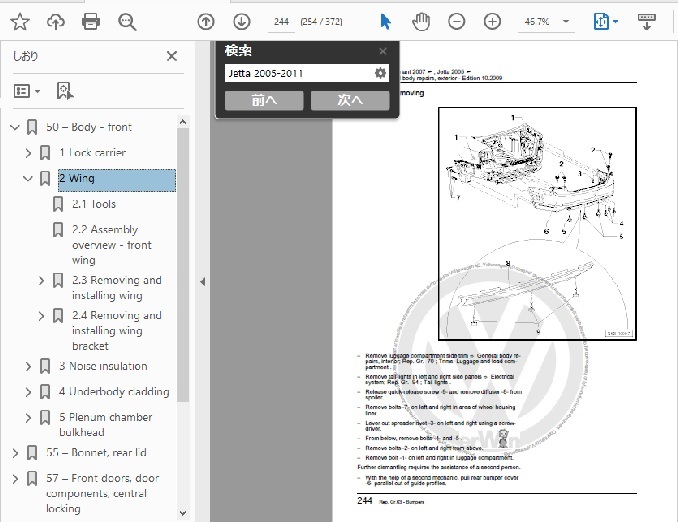Click the 前へ previous result button
This screenshot has width=678, height=522.
pyautogui.click(x=264, y=100)
